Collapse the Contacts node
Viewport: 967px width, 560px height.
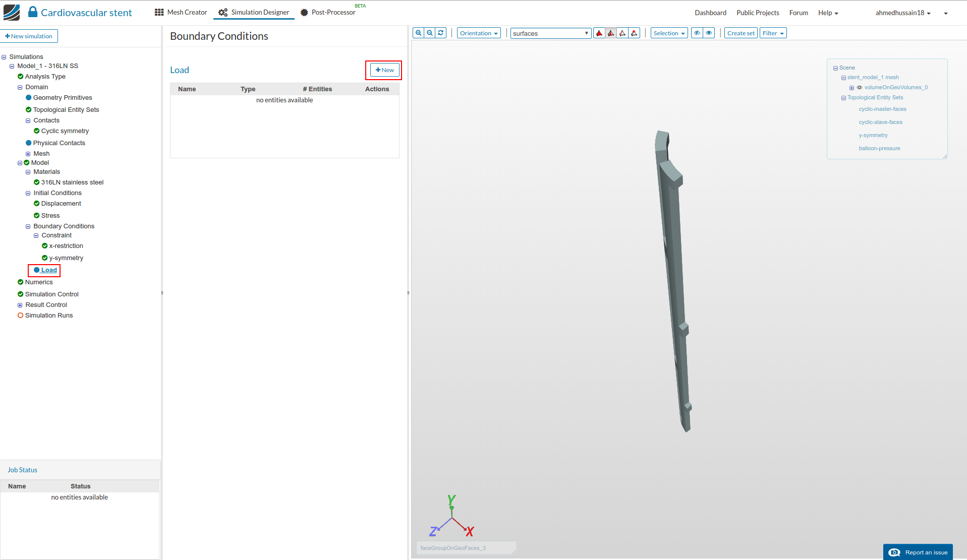(28, 121)
